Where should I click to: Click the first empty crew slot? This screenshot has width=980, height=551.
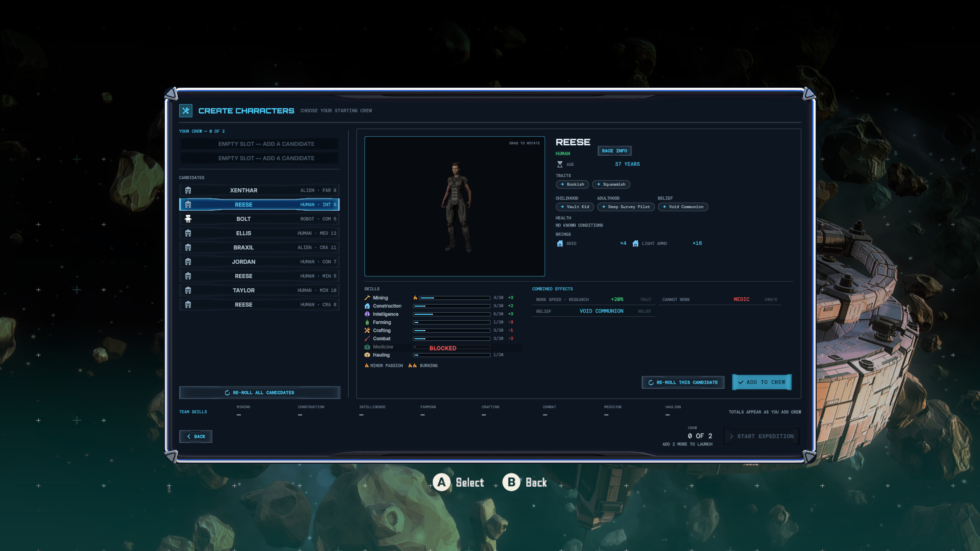260,144
